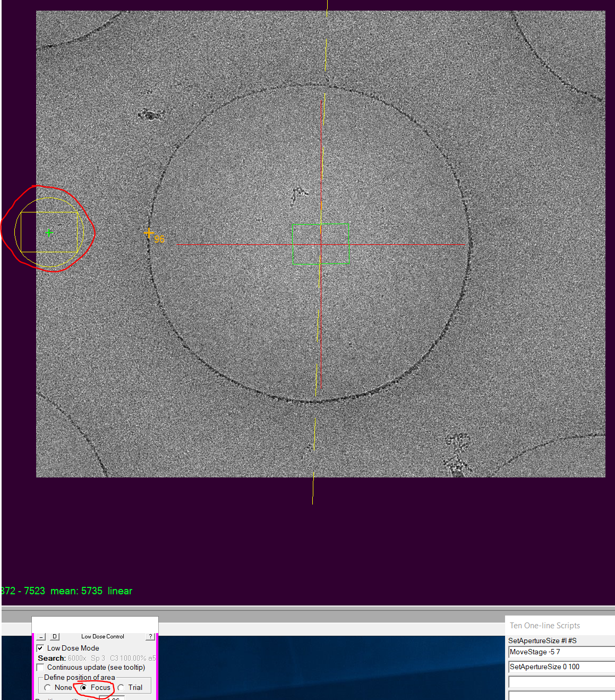Click the 'Low Dose Control' panel title
Viewport: 615px width, 700px height.
click(x=102, y=636)
